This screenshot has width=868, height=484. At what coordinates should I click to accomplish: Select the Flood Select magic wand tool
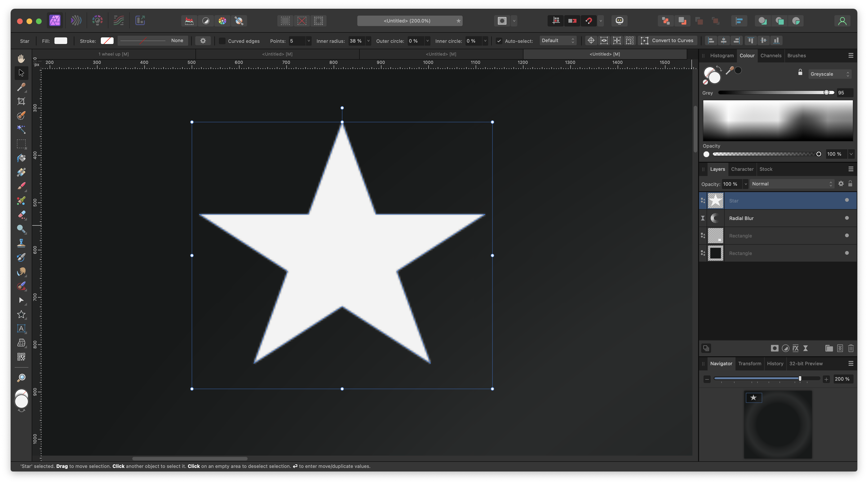coord(21,130)
